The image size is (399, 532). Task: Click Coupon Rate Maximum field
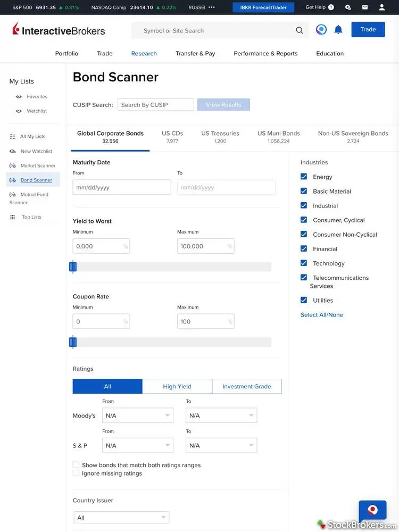click(x=205, y=321)
